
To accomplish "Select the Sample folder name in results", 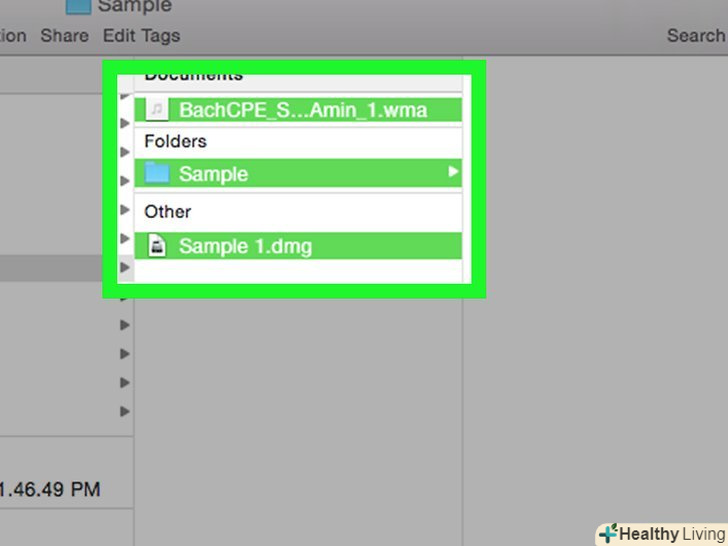I will (213, 174).
